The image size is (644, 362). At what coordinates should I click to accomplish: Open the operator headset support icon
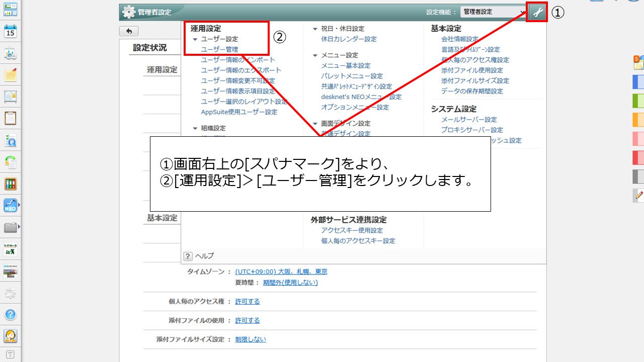pyautogui.click(x=11, y=335)
